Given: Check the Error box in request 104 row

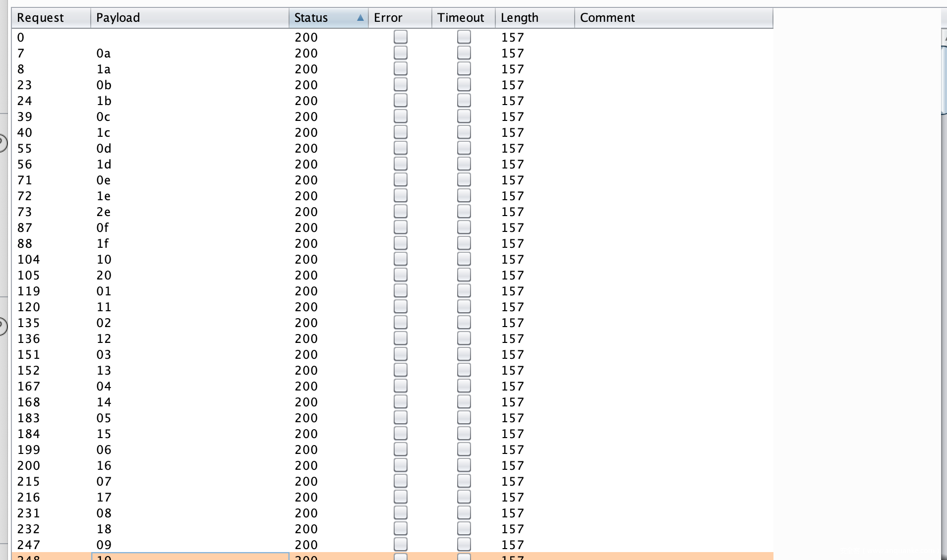Looking at the screenshot, I should click(400, 259).
